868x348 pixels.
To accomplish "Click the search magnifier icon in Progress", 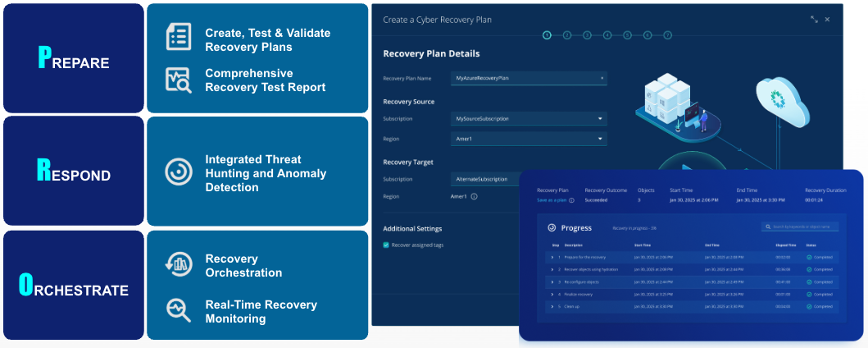I will 768,227.
